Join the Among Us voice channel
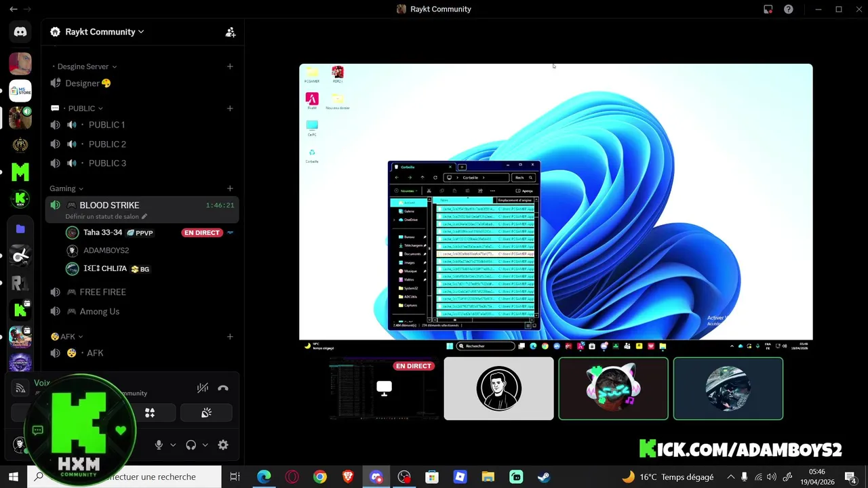 tap(142, 311)
